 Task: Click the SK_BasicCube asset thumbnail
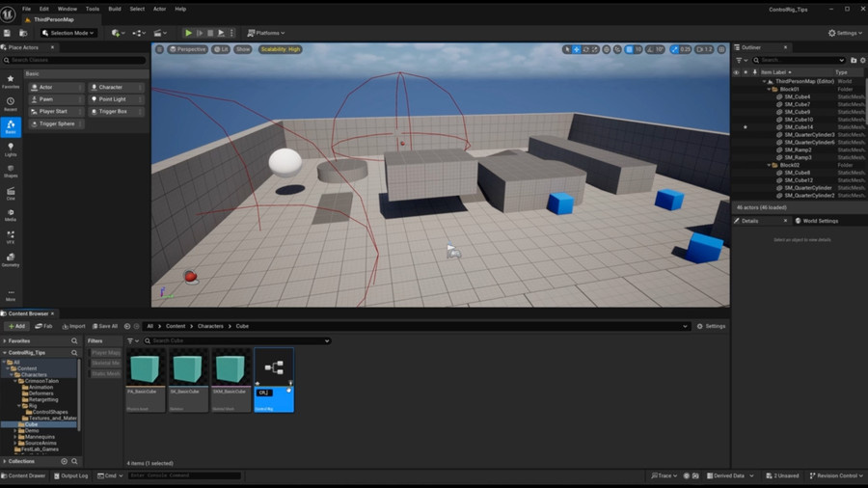pyautogui.click(x=188, y=368)
